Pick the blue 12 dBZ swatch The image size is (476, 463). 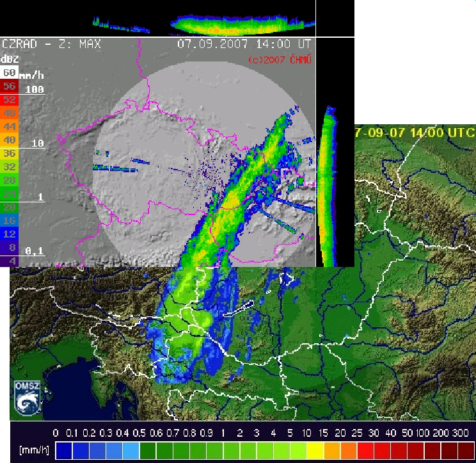click(9, 233)
